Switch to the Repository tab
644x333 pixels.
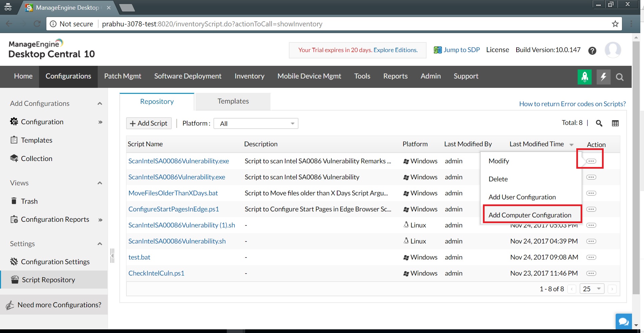tap(157, 102)
